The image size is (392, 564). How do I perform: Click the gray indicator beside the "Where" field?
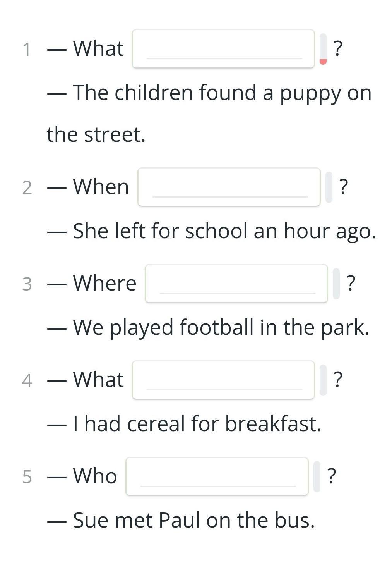click(336, 284)
